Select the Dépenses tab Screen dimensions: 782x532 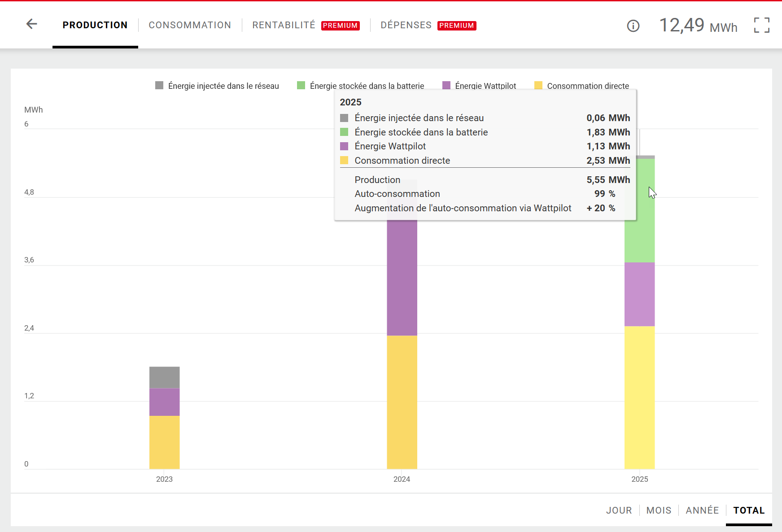click(x=406, y=25)
